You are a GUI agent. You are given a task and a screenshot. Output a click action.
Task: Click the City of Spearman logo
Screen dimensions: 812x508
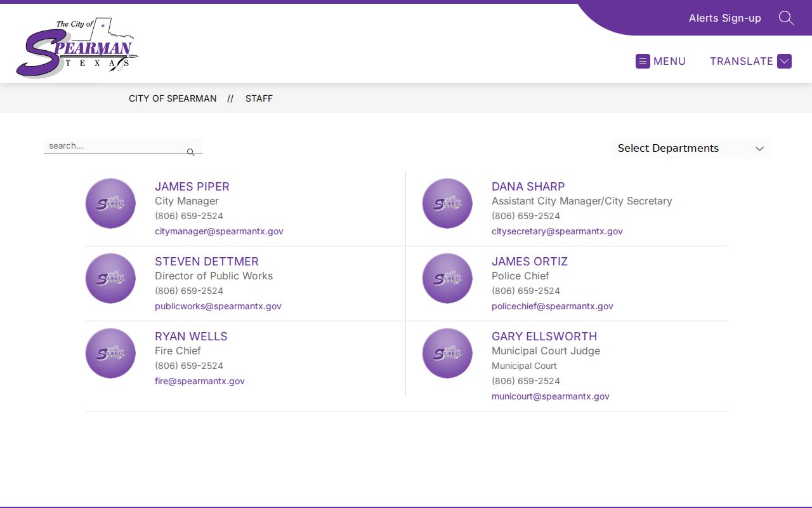[77, 48]
